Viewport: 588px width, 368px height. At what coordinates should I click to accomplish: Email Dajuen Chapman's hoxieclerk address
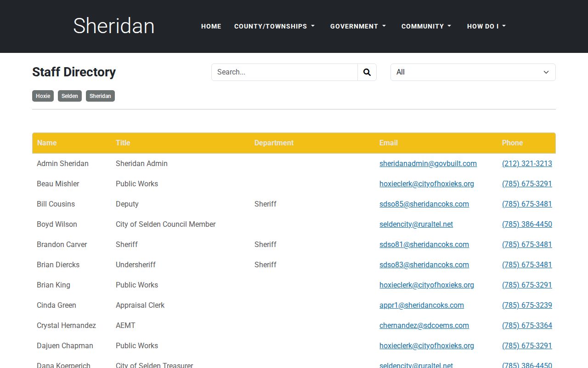pyautogui.click(x=427, y=345)
